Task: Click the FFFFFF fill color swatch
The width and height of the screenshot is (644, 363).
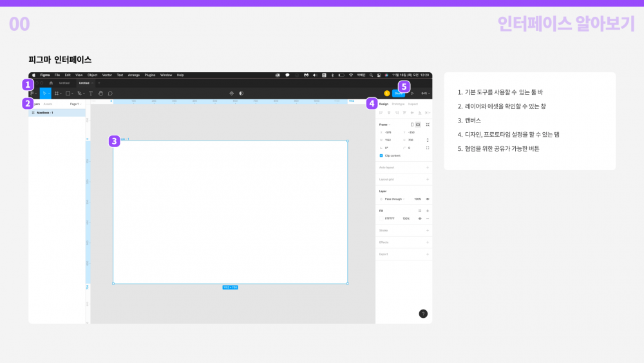Action: (x=381, y=219)
